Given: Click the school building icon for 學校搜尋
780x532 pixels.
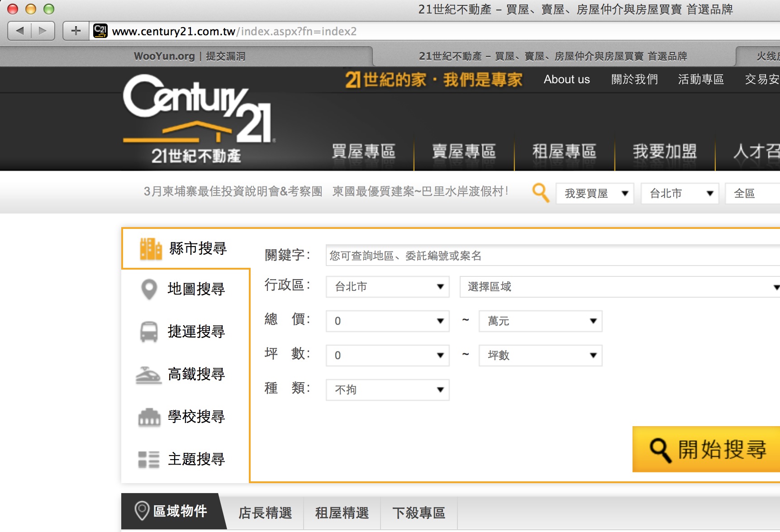Looking at the screenshot, I should [149, 417].
